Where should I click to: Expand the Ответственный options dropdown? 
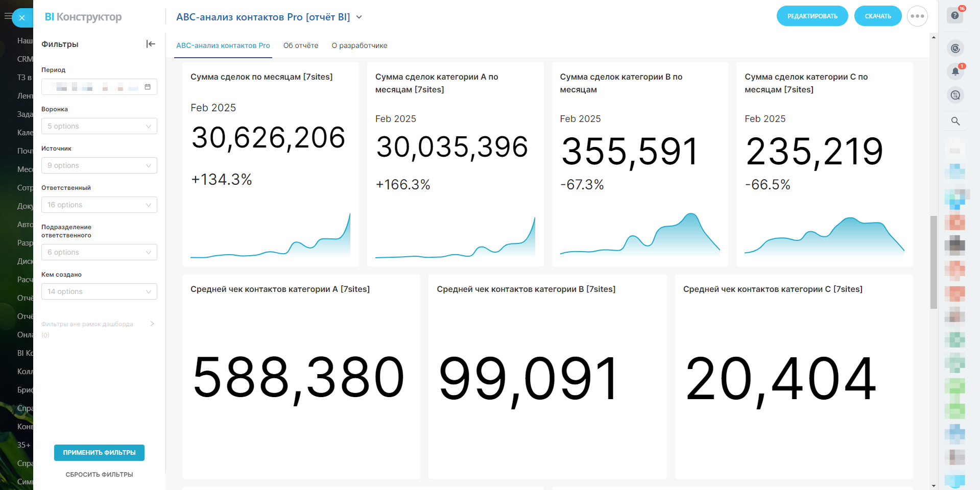[99, 205]
